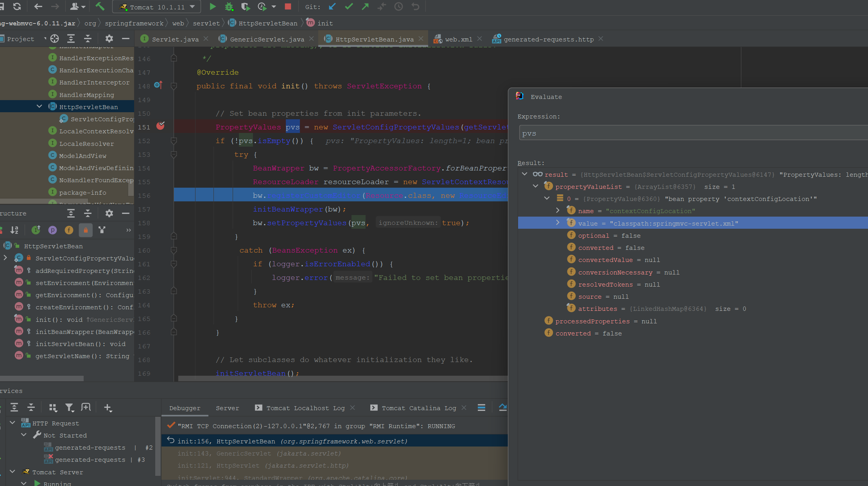Screen dimensions: 868x486
Task: Select the Server tab in the Services panel
Action: pyautogui.click(x=227, y=408)
